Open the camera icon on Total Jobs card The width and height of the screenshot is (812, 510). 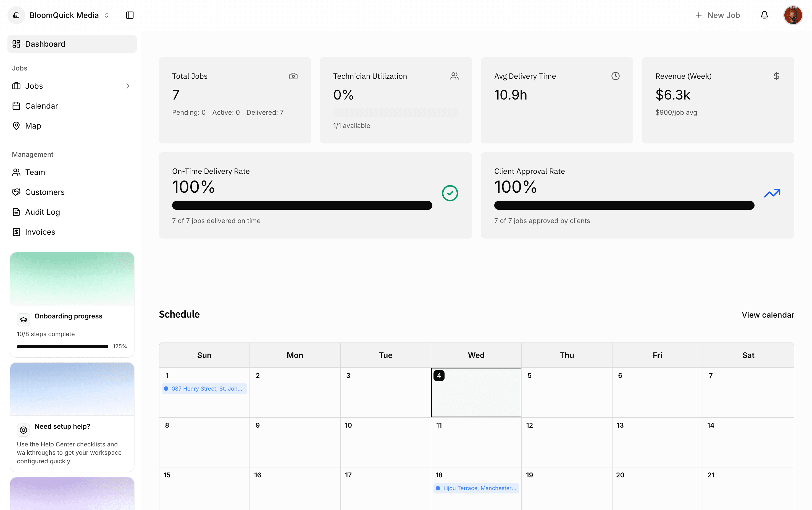click(x=294, y=76)
